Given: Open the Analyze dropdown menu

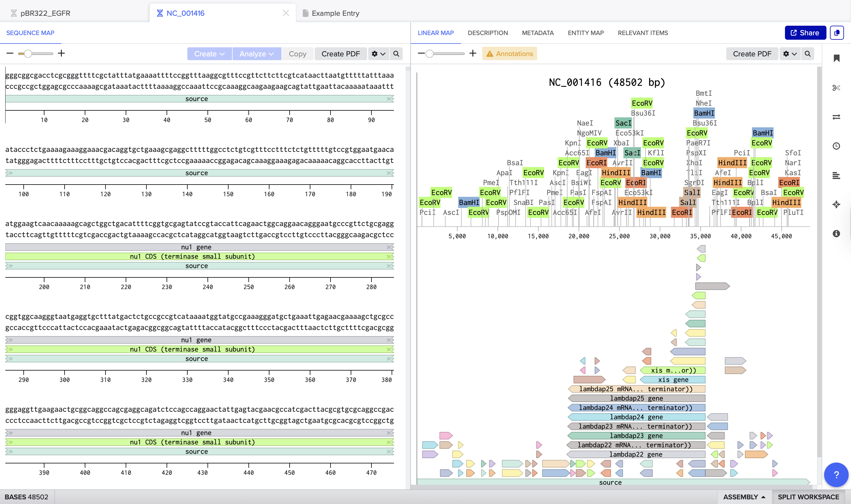Looking at the screenshot, I should coord(257,54).
